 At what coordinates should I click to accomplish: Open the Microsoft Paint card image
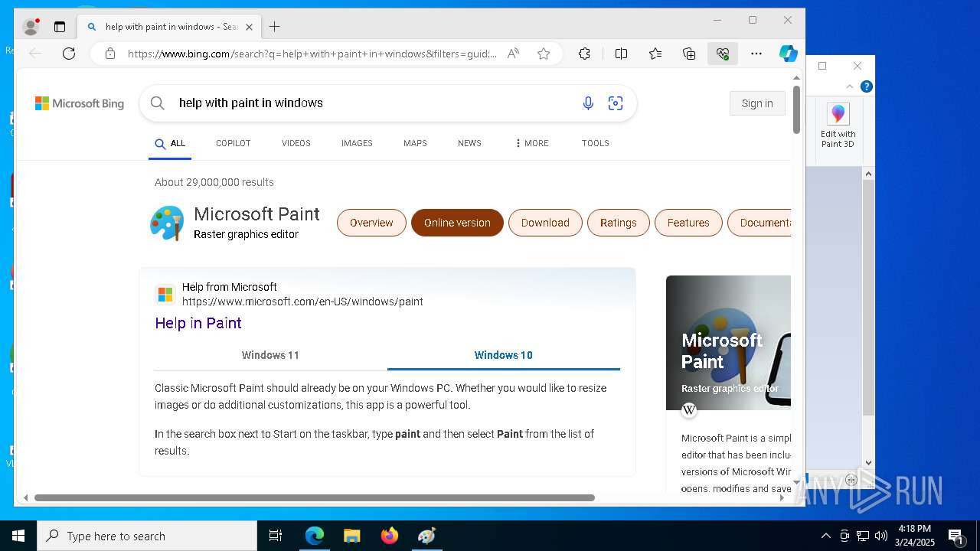pos(728,343)
